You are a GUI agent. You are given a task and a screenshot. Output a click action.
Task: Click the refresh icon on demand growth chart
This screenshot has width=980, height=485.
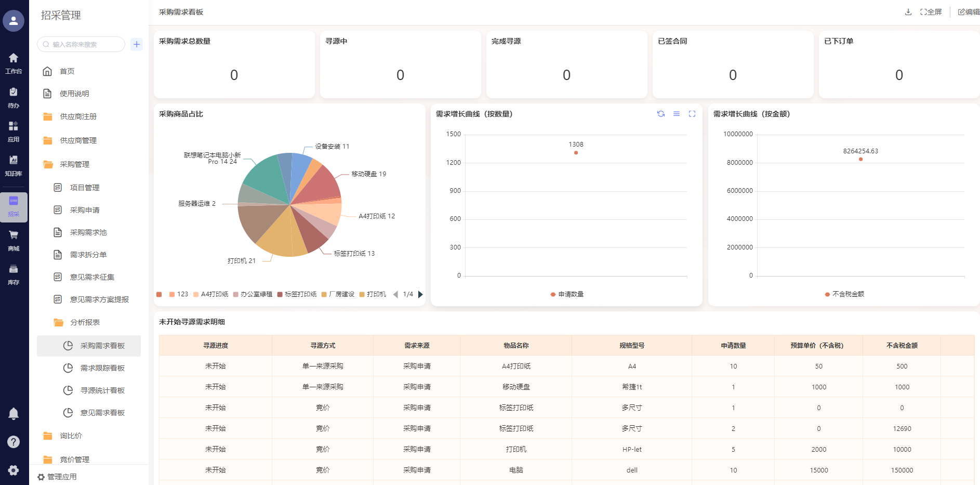[x=661, y=114]
